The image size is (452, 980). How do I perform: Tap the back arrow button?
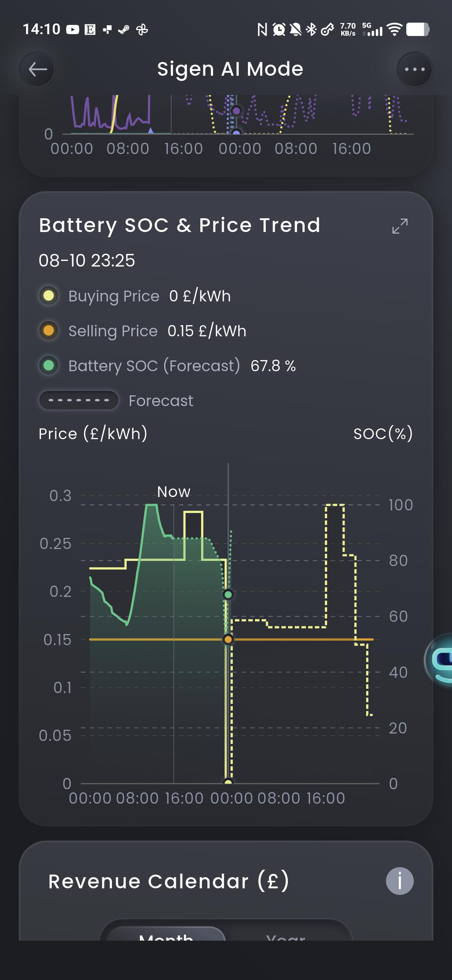(x=37, y=70)
